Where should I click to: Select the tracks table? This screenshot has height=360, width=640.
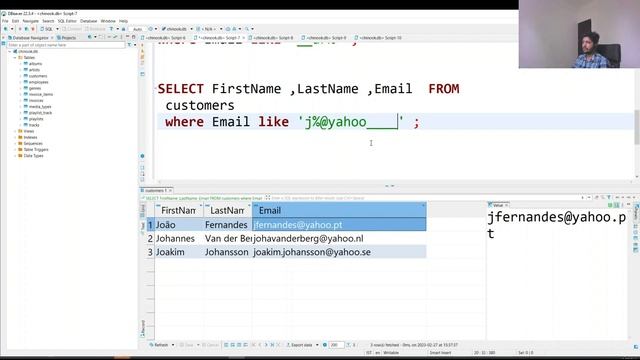pos(34,125)
